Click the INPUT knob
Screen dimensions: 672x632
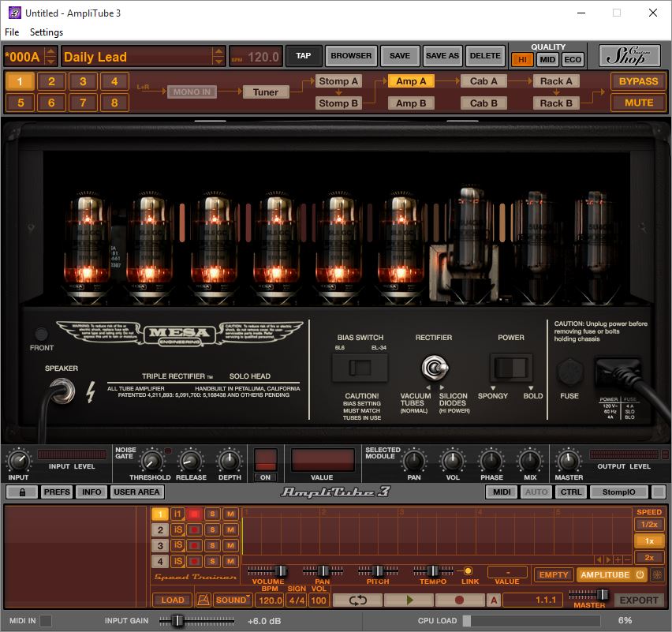(x=18, y=461)
